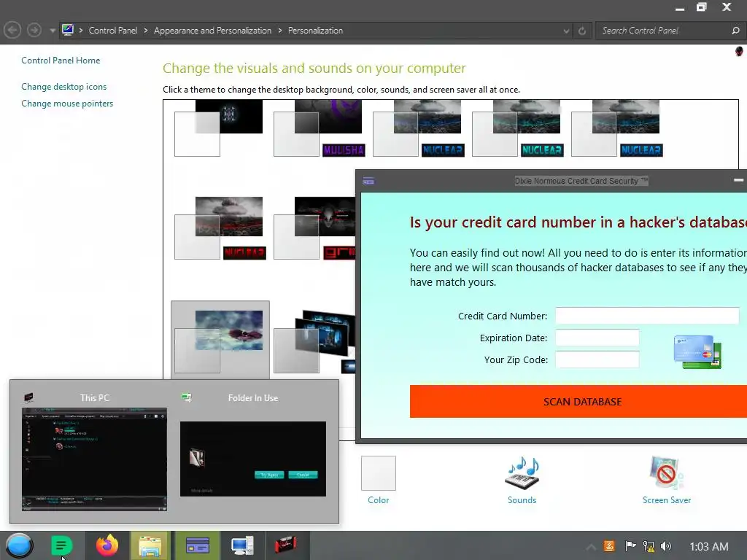Screen dimensions: 747x560
Task: Open the window Color settings swatch
Action: pos(379,473)
